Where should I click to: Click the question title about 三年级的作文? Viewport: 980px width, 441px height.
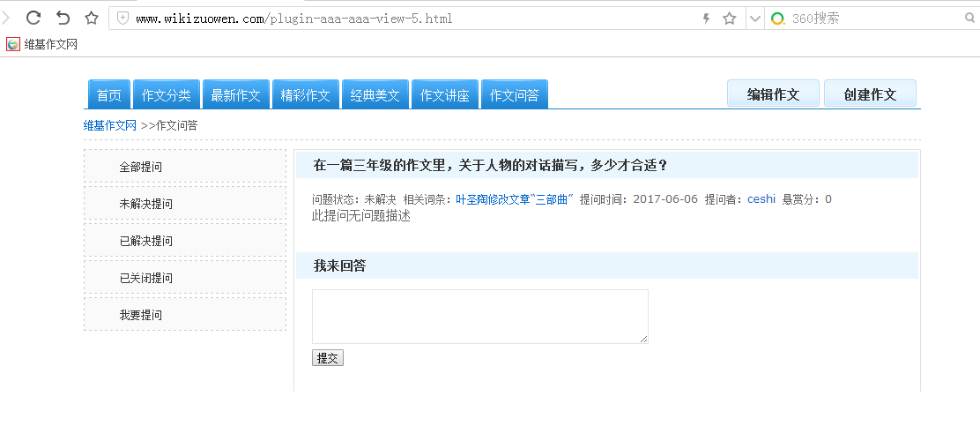pyautogui.click(x=491, y=166)
